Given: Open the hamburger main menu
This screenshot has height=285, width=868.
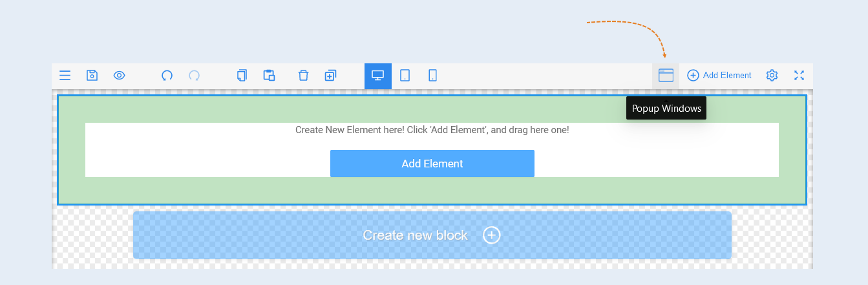Looking at the screenshot, I should 65,76.
